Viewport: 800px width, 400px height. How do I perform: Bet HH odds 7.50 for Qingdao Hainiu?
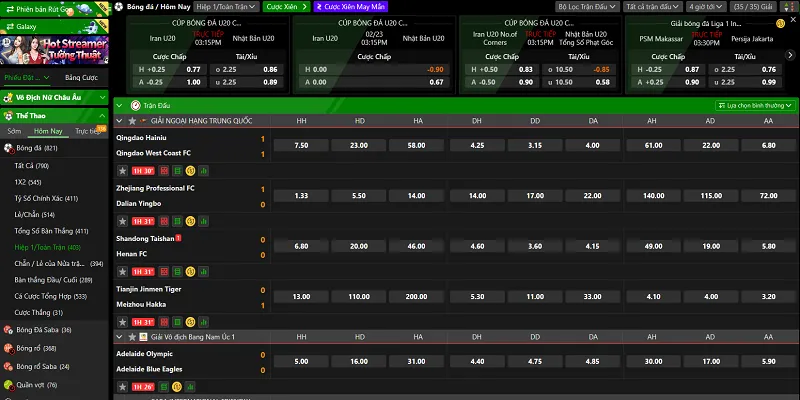302,145
